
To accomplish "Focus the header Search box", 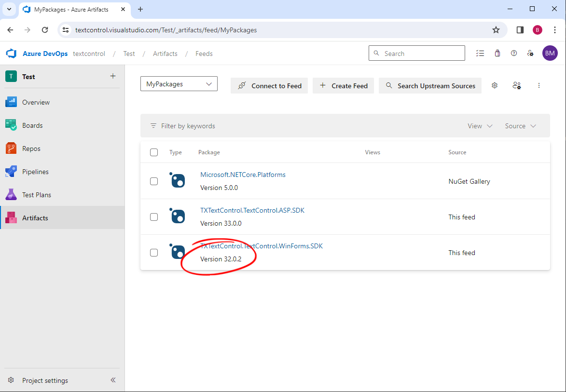I will [416, 53].
